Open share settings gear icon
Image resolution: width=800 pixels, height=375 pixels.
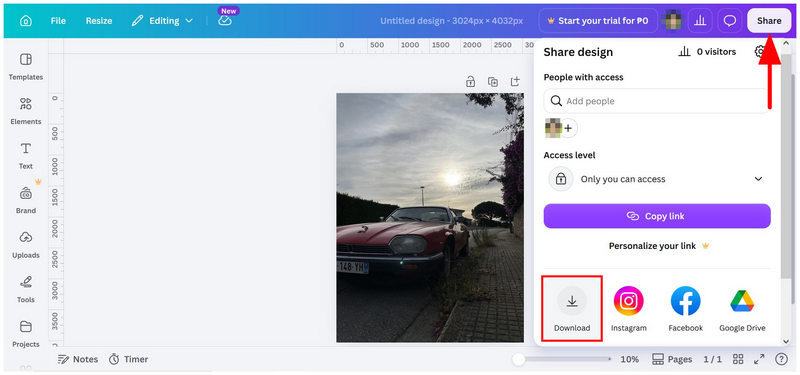pyautogui.click(x=760, y=51)
